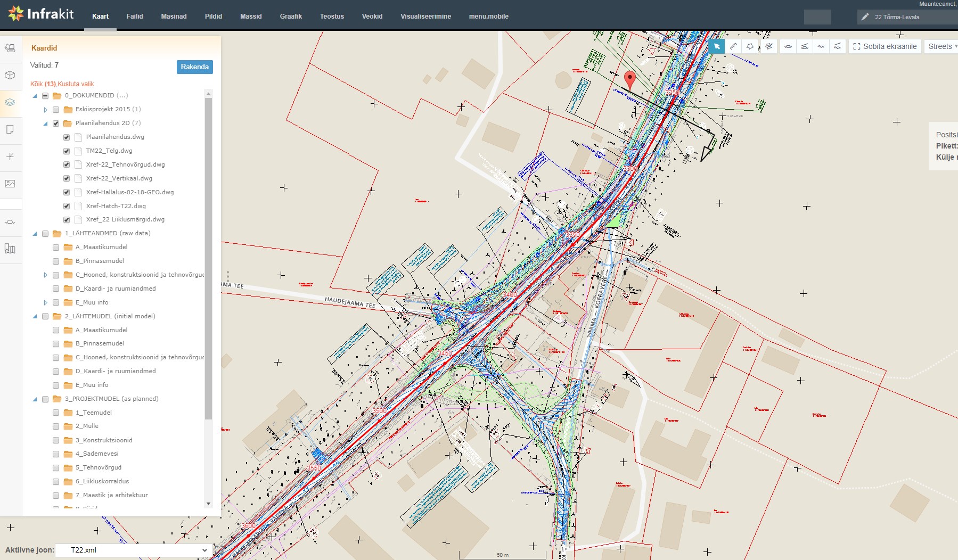Click the layer tree vertical scrollbar
The width and height of the screenshot is (958, 560).
point(208,256)
